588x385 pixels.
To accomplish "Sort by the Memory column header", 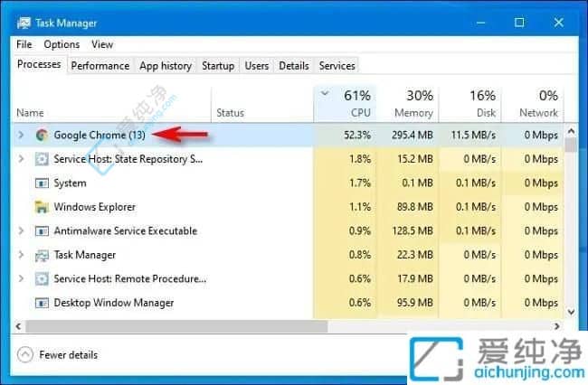I will click(x=408, y=105).
